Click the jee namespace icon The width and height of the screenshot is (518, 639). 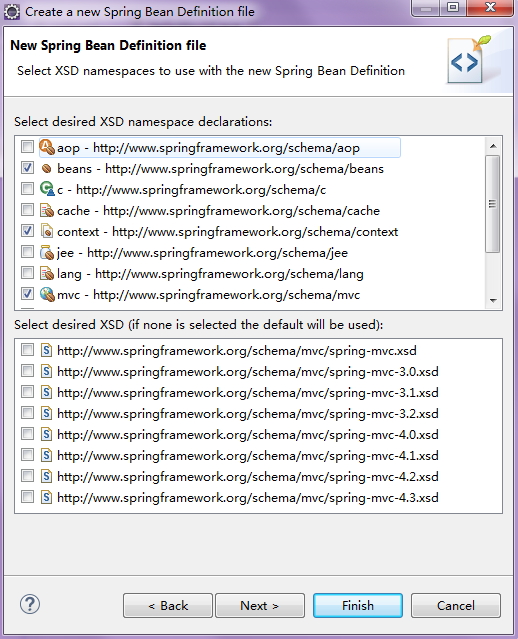coord(47,252)
